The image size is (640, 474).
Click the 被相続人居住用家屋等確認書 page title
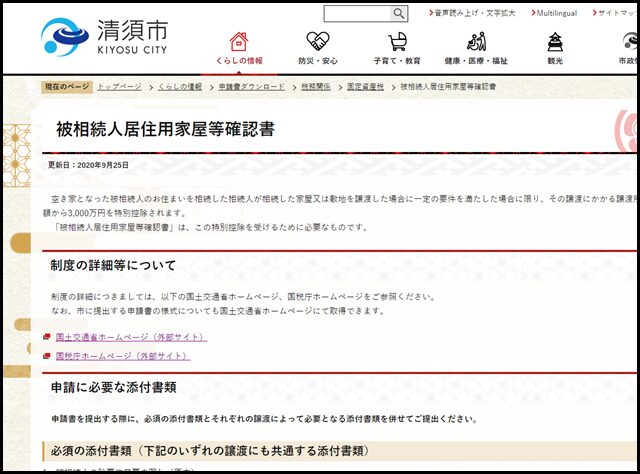pyautogui.click(x=165, y=129)
